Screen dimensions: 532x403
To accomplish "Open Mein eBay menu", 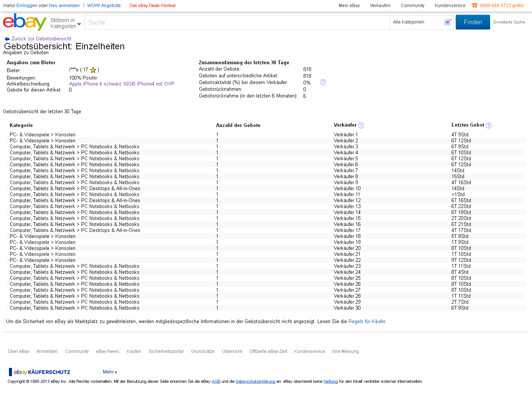I will pos(349,6).
